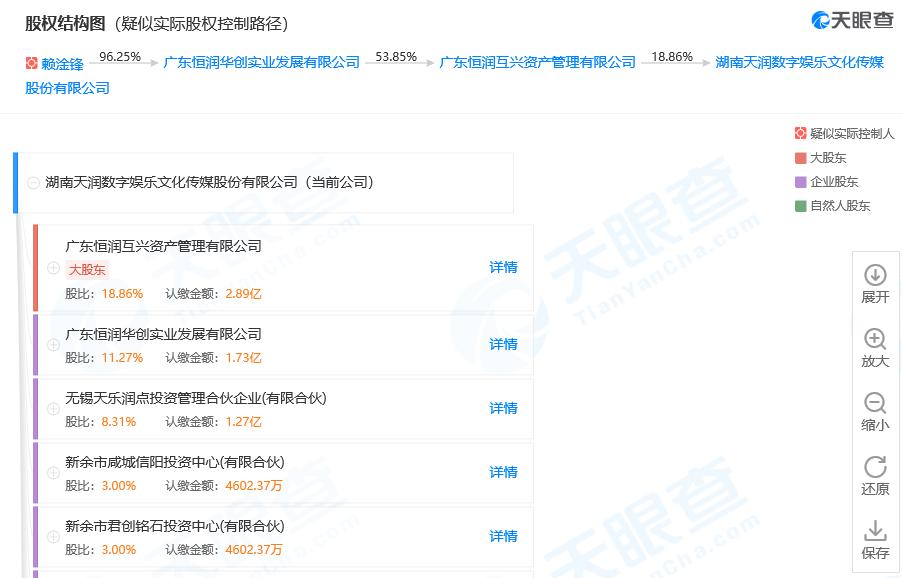Click the 展开 (expand all) icon
This screenshot has height=578, width=902.
point(875,275)
